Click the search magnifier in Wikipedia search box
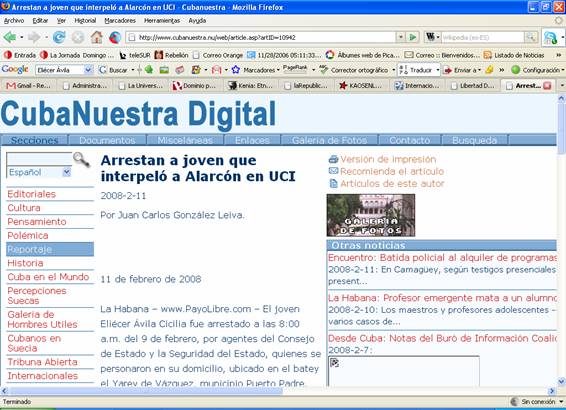The image size is (566, 410). (x=531, y=37)
